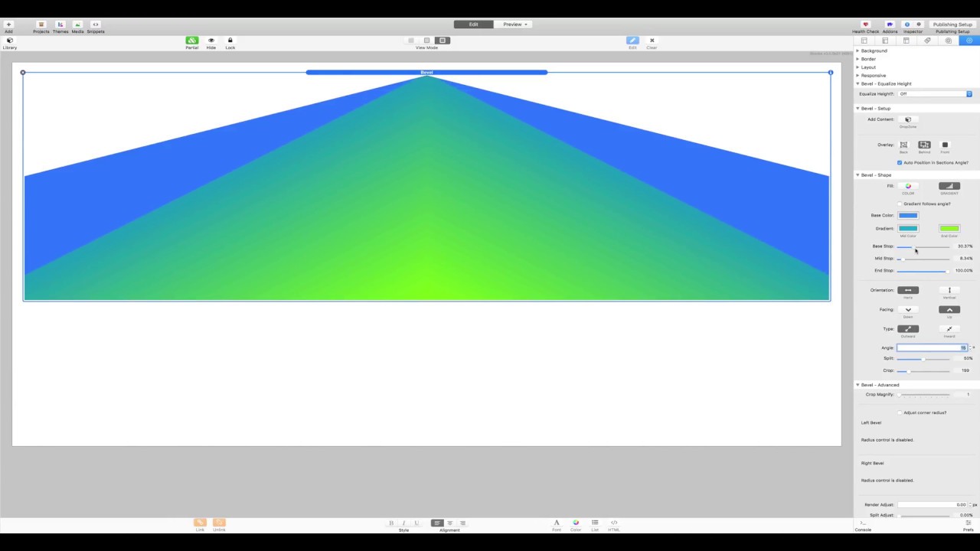Set Facing to Up
This screenshot has height=551, width=980.
(949, 310)
